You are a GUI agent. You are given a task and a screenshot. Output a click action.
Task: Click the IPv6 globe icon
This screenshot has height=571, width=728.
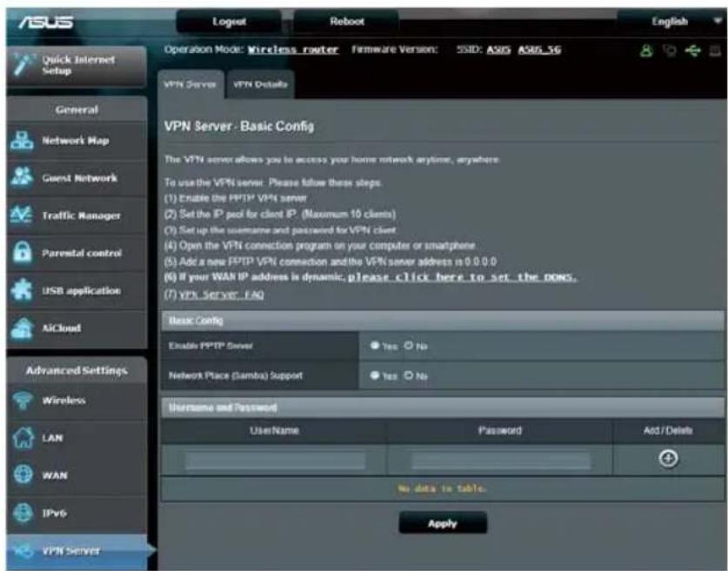(23, 513)
